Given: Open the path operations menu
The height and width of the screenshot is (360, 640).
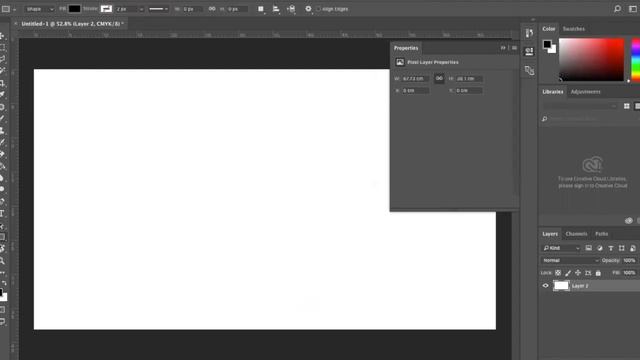Looking at the screenshot, I should pos(261,9).
